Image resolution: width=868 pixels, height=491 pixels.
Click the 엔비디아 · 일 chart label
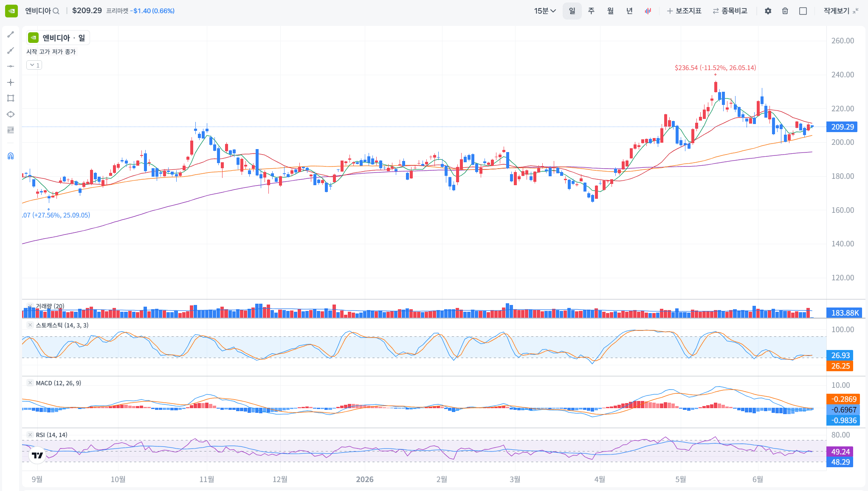(x=58, y=38)
